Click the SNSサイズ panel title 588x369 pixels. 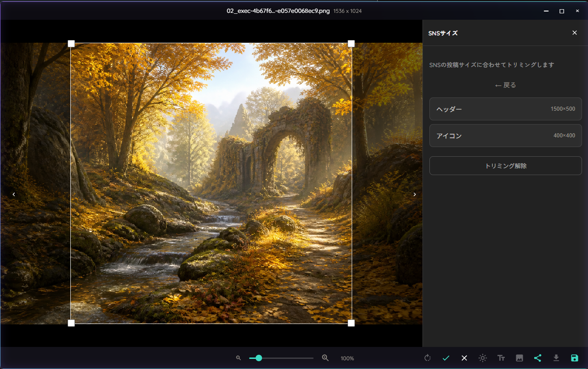443,33
